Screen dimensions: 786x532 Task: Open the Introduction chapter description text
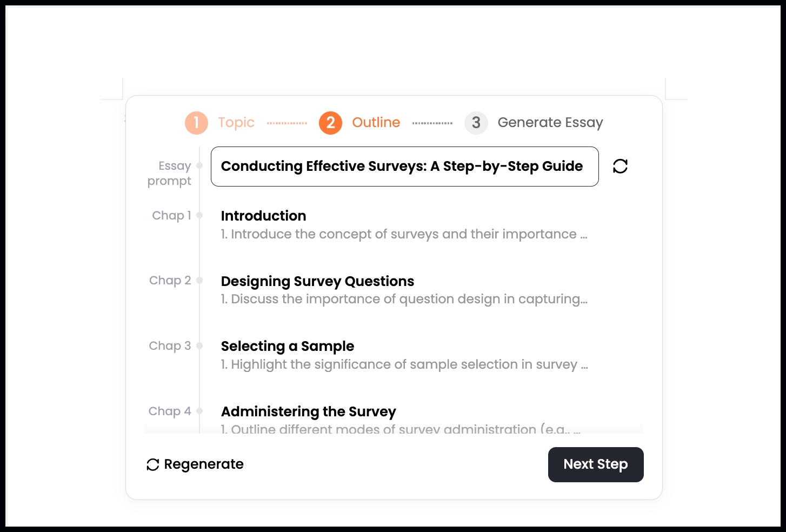[x=404, y=234]
